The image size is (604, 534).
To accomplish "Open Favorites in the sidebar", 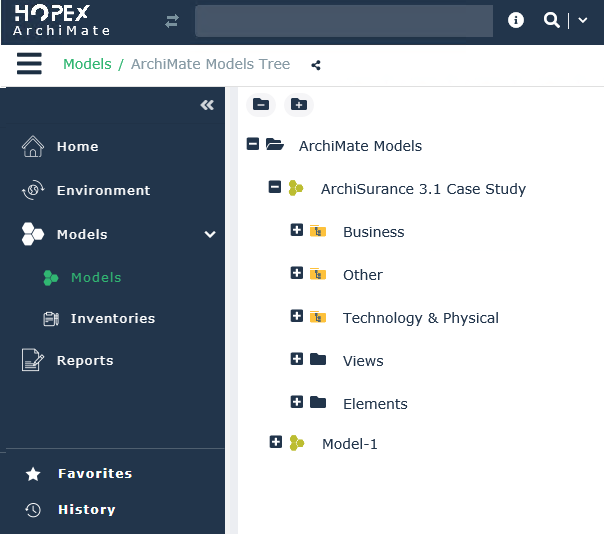I will pos(94,473).
